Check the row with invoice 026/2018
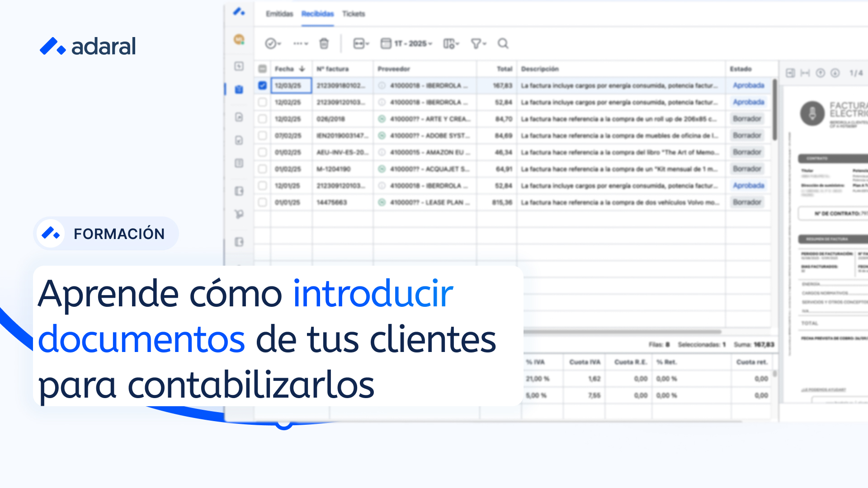Screen dimensions: 868x488 (x=262, y=119)
